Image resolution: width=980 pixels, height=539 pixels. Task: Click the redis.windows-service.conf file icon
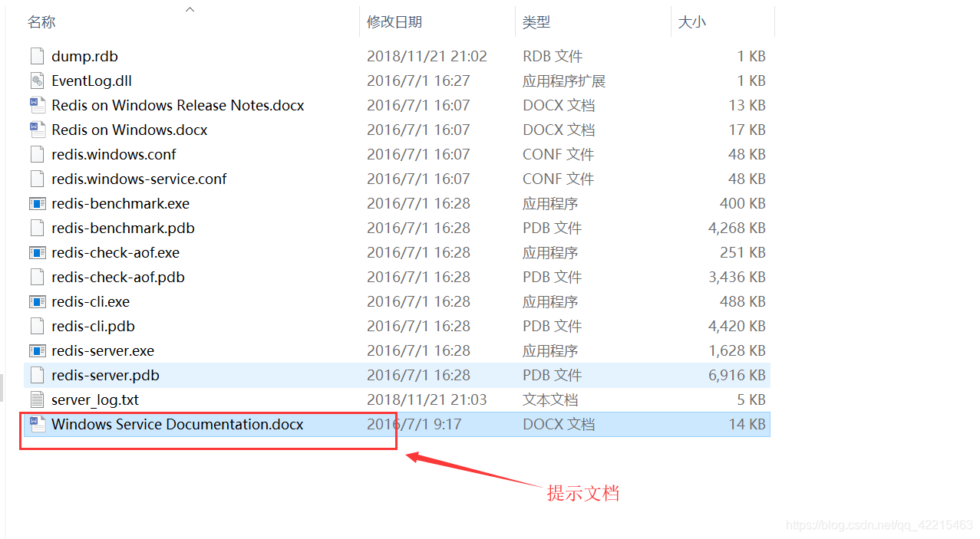click(37, 179)
